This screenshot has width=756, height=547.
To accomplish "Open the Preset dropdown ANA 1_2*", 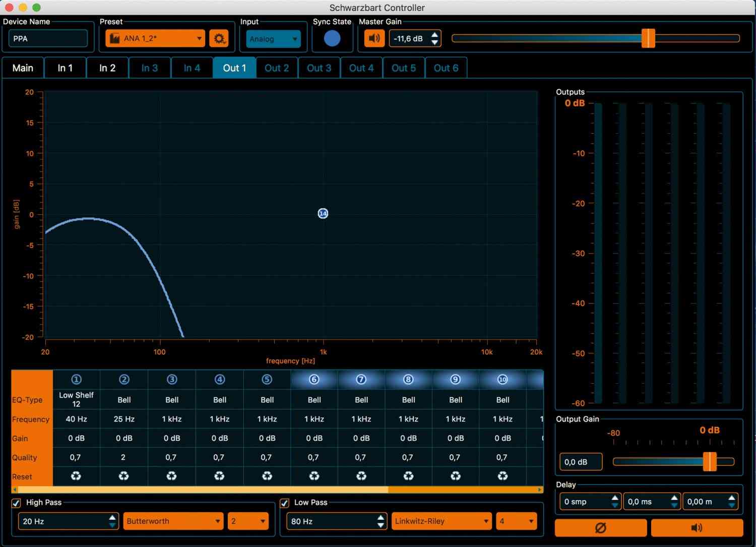I will click(x=155, y=38).
